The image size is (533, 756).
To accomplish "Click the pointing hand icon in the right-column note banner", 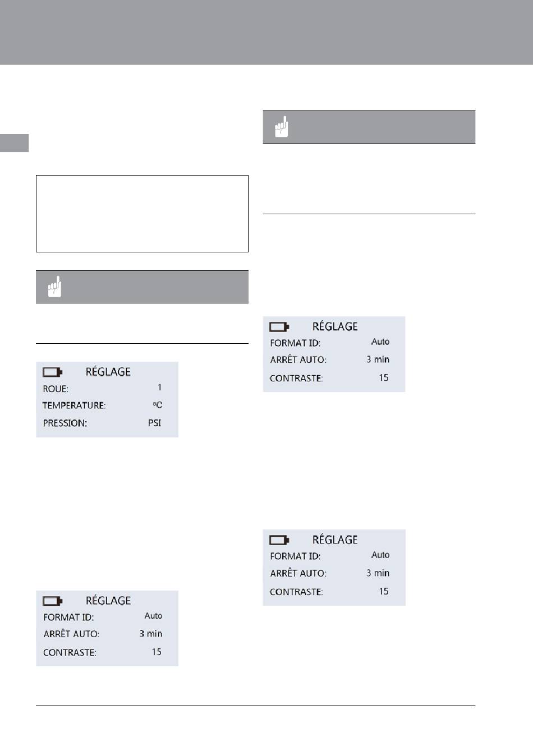I will [x=282, y=127].
